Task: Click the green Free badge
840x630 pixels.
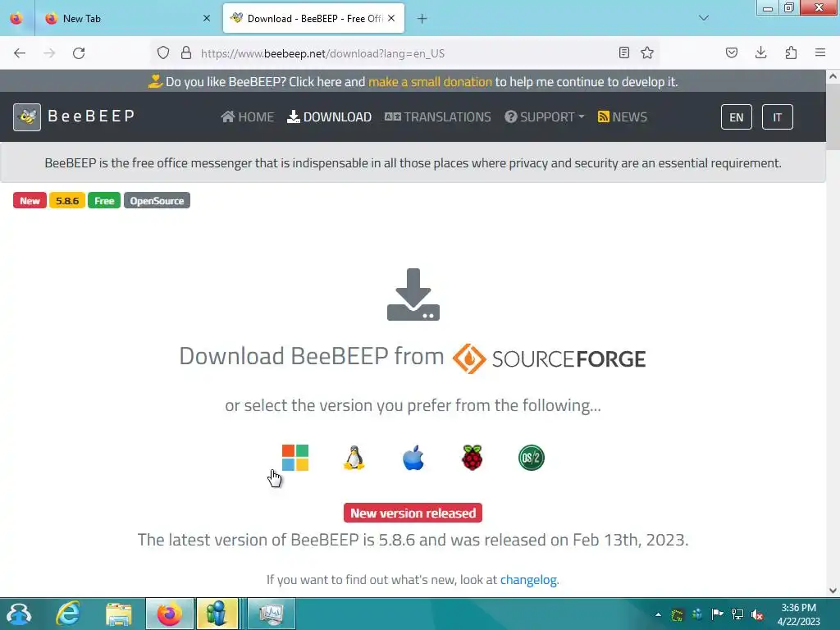Action: tap(104, 201)
